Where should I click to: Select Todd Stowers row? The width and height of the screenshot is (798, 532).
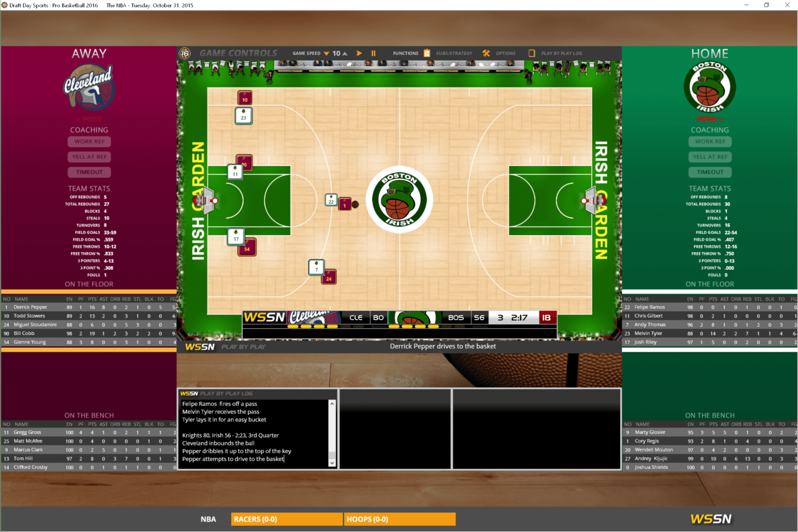point(89,316)
